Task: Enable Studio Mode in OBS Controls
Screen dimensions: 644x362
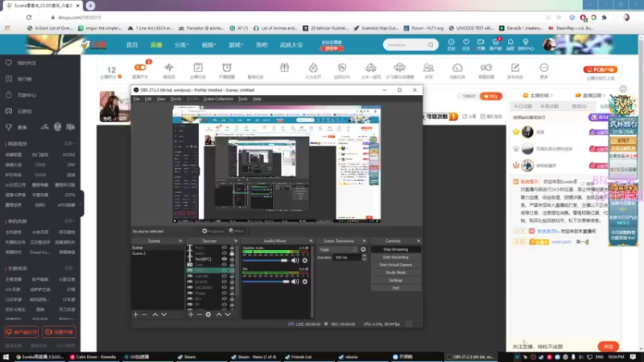Action: pyautogui.click(x=395, y=273)
